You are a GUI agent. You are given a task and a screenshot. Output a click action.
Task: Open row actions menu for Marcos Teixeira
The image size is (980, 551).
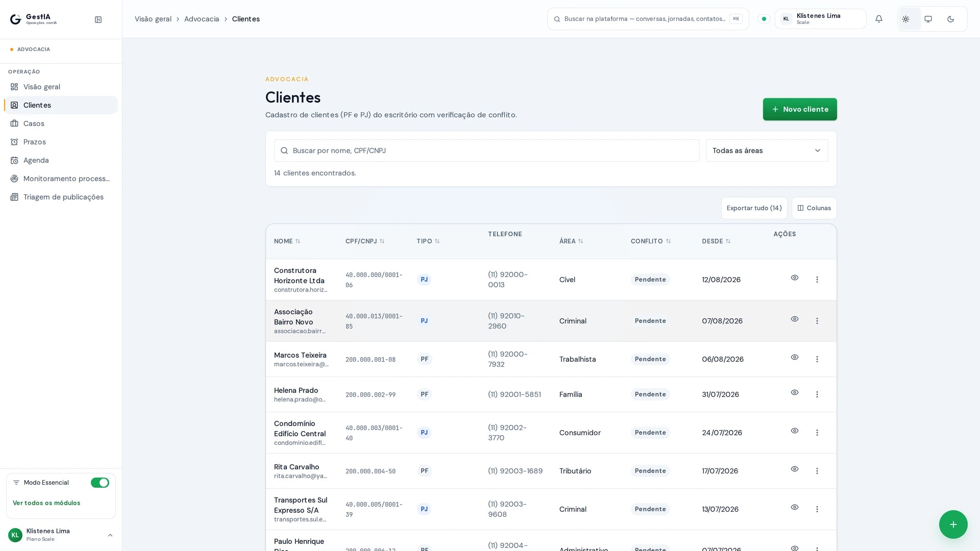coord(817,359)
